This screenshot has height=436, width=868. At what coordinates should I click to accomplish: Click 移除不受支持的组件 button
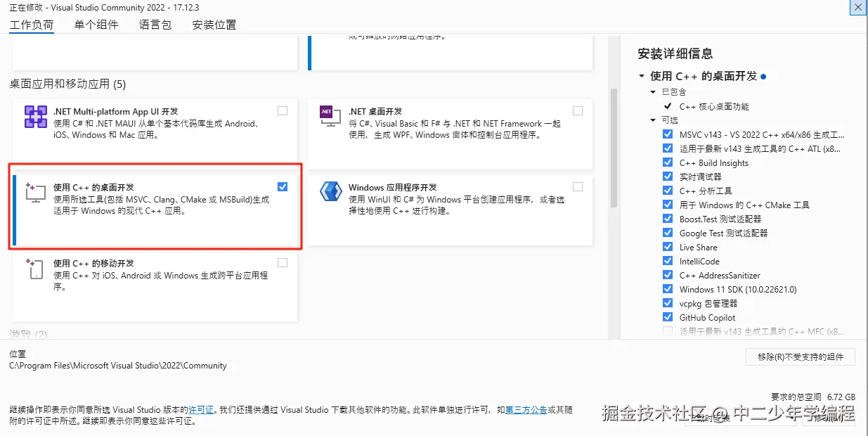[x=800, y=357]
